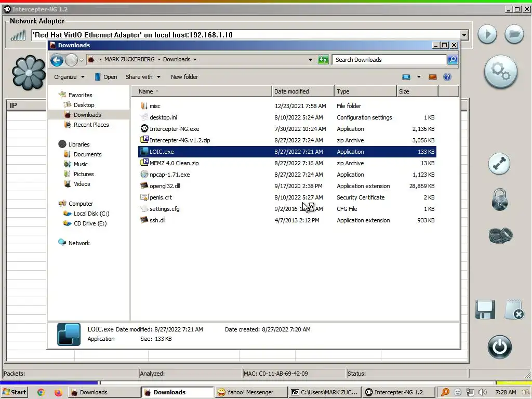Click the search magnifier button in explorer
This screenshot has width=532, height=399.
[453, 60]
